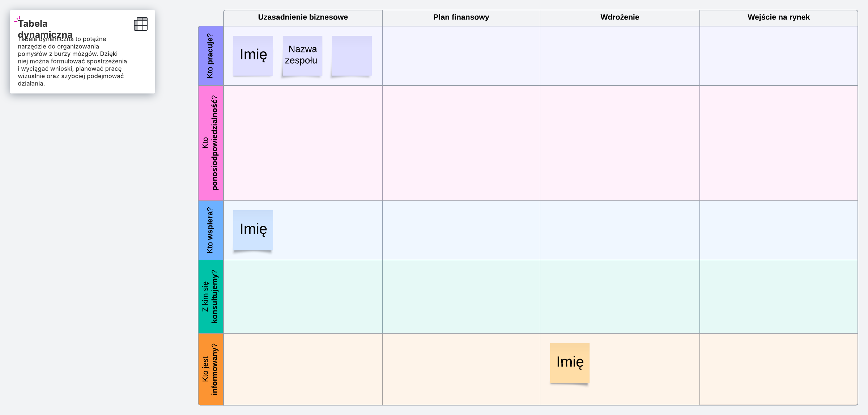
Task: Select the blue 'Imię' sticky note
Action: tap(253, 230)
